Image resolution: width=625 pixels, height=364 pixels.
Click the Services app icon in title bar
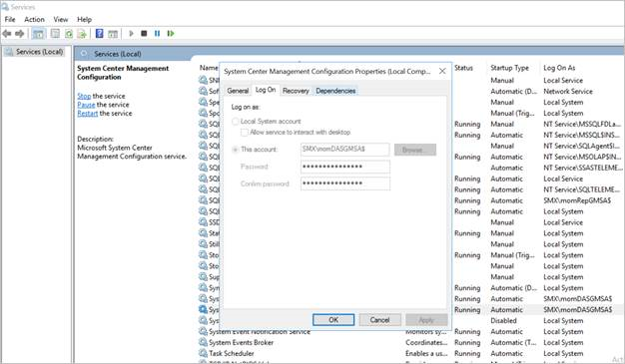[x=5, y=7]
